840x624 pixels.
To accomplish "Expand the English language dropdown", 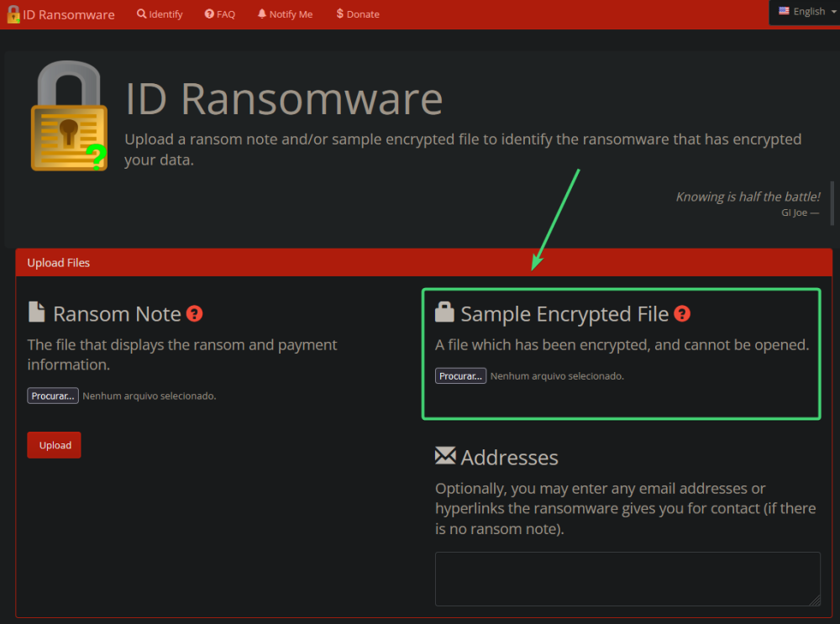I will point(807,12).
